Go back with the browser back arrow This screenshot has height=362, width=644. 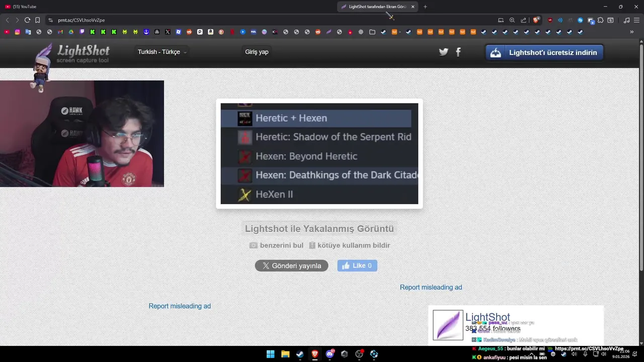tap(7, 20)
